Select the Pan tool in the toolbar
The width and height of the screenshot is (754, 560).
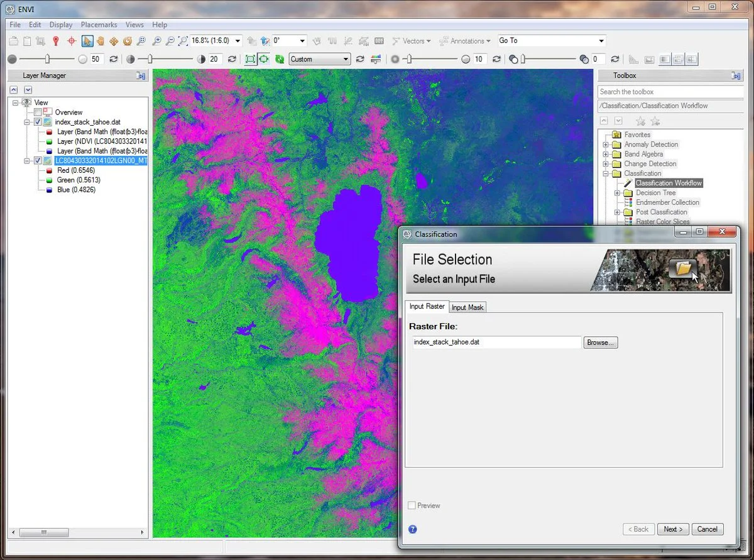coord(101,41)
